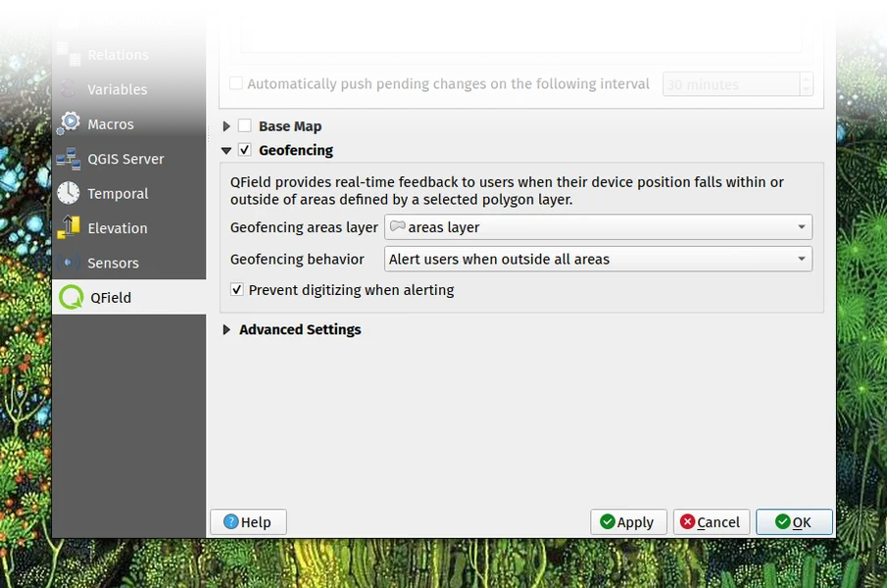Image resolution: width=887 pixels, height=588 pixels.
Task: Open the Sensors settings tab
Action: (113, 263)
